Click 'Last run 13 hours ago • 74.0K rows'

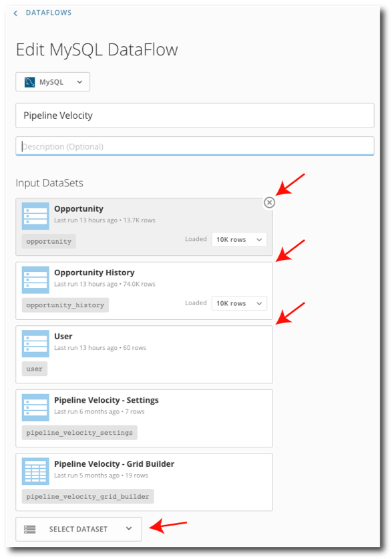pyautogui.click(x=105, y=284)
